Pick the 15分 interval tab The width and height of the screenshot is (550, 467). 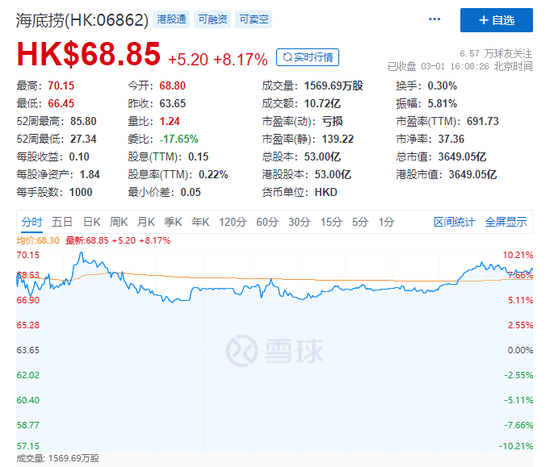pyautogui.click(x=331, y=222)
